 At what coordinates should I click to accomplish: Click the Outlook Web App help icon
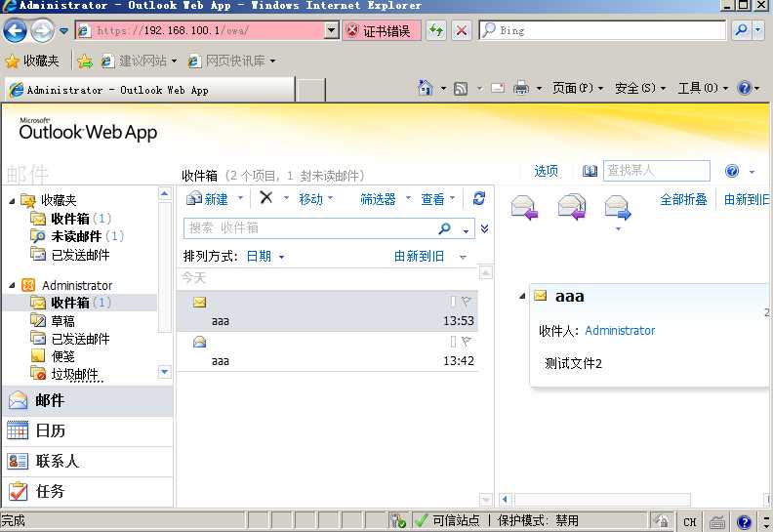point(732,171)
